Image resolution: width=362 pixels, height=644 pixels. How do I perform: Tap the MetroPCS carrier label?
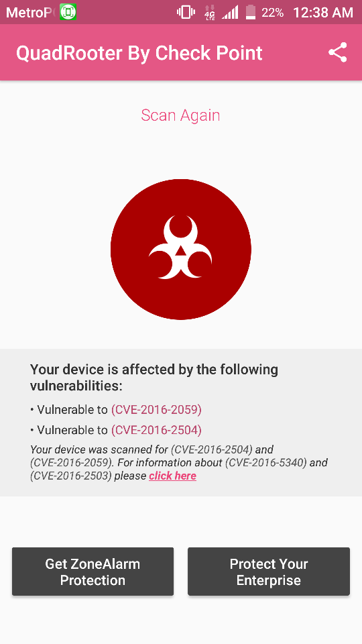coord(30,12)
